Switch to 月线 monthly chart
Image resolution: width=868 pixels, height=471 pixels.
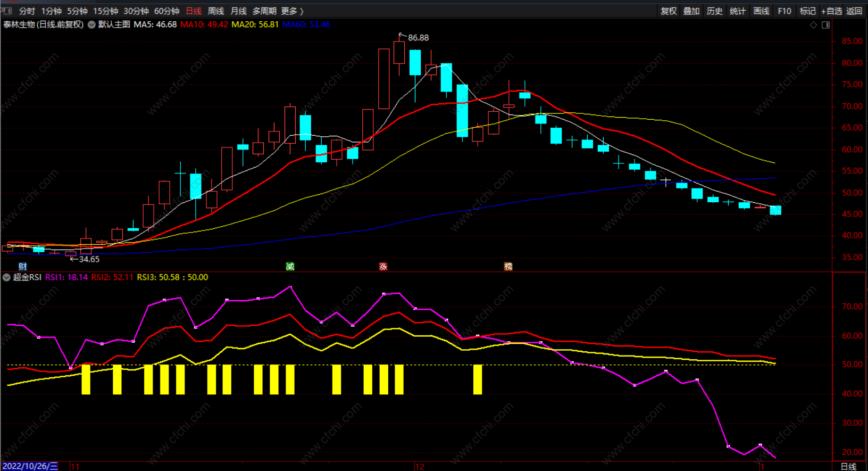click(x=239, y=11)
